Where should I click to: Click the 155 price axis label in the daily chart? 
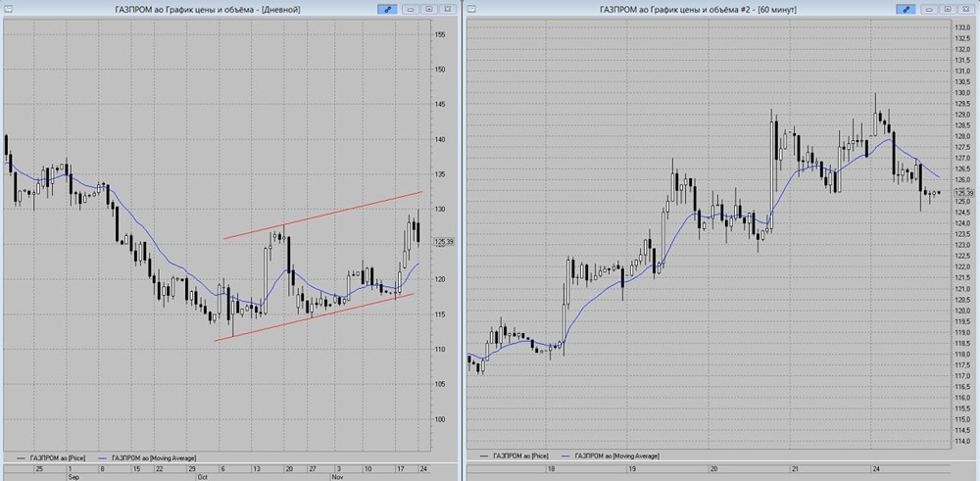click(439, 34)
